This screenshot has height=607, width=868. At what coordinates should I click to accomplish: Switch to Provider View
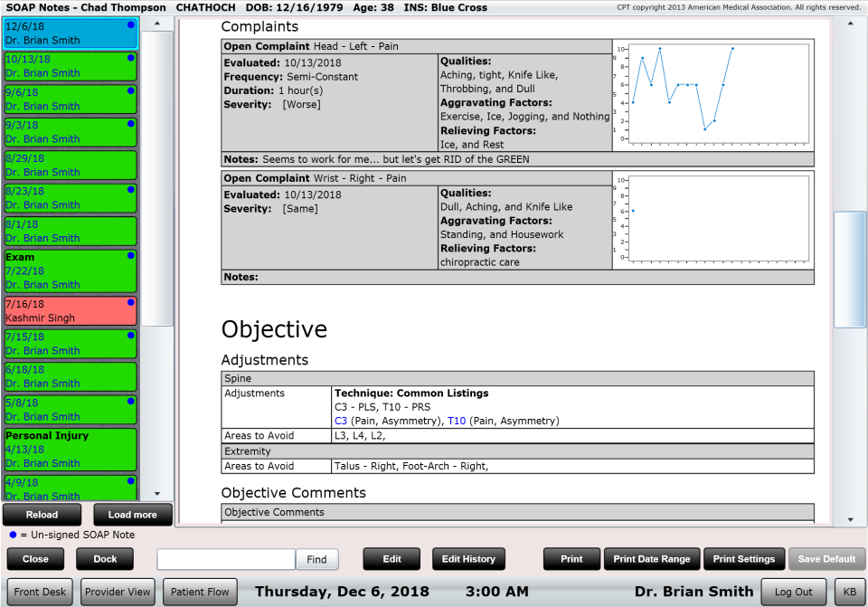click(x=118, y=592)
